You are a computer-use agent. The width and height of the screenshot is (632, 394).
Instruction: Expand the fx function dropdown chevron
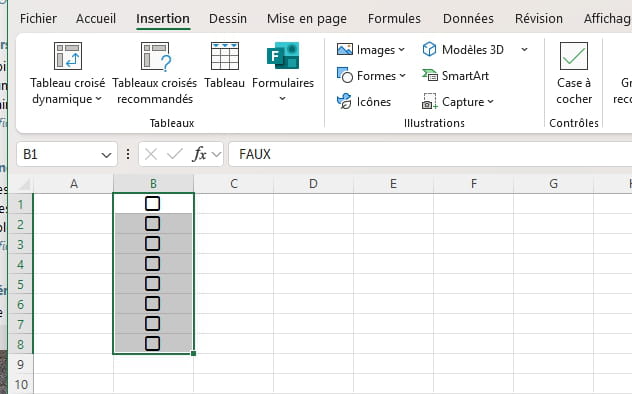click(x=216, y=154)
